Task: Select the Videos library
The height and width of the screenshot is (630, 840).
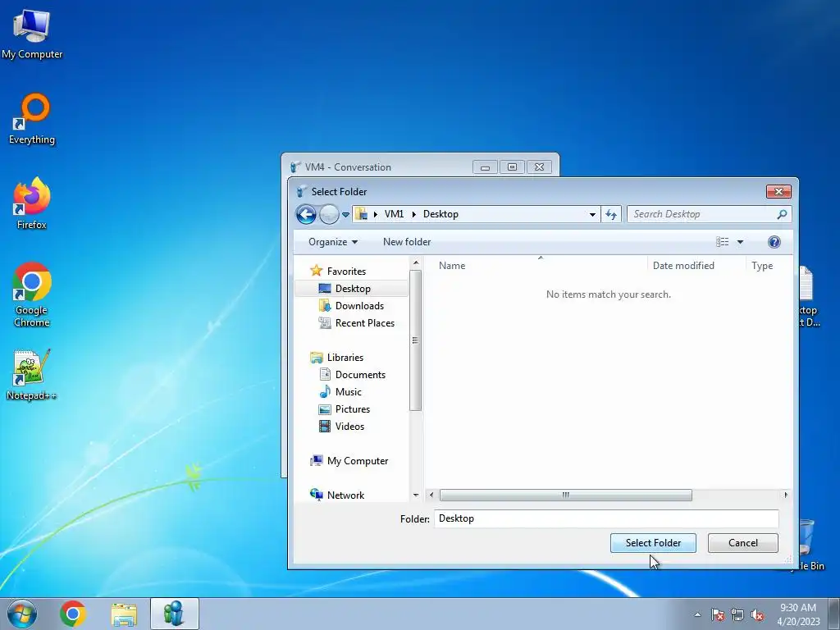Action: pyautogui.click(x=351, y=426)
